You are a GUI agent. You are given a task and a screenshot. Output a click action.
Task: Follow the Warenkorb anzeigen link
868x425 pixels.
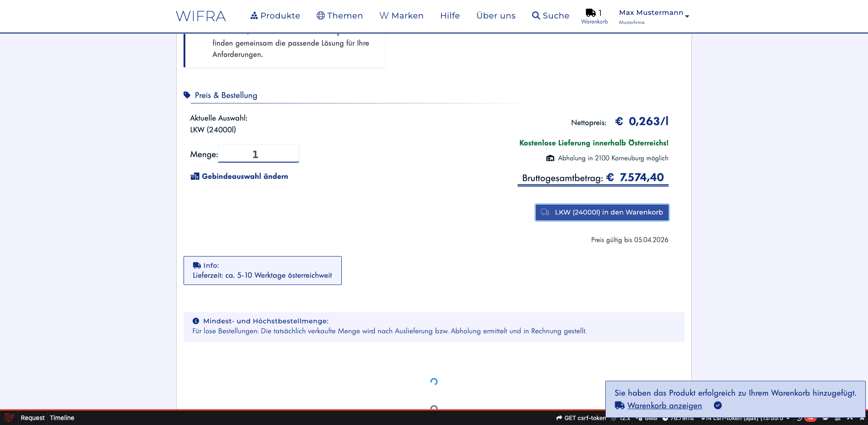[664, 406]
